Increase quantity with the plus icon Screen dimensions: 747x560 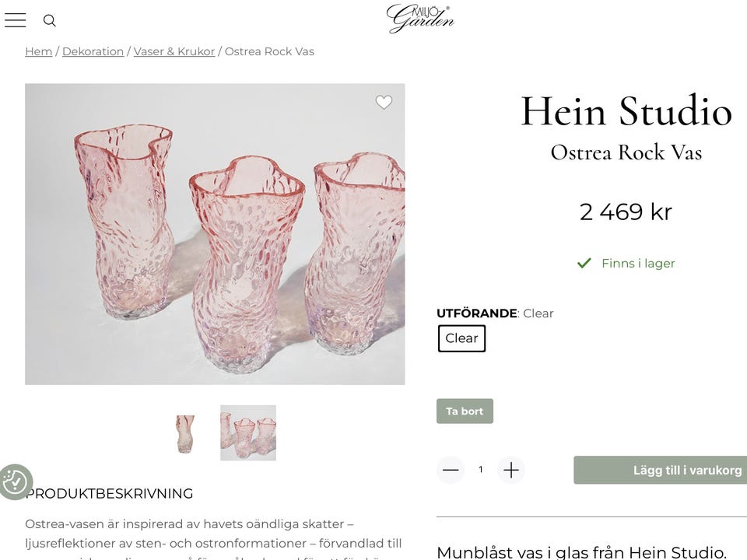point(510,470)
